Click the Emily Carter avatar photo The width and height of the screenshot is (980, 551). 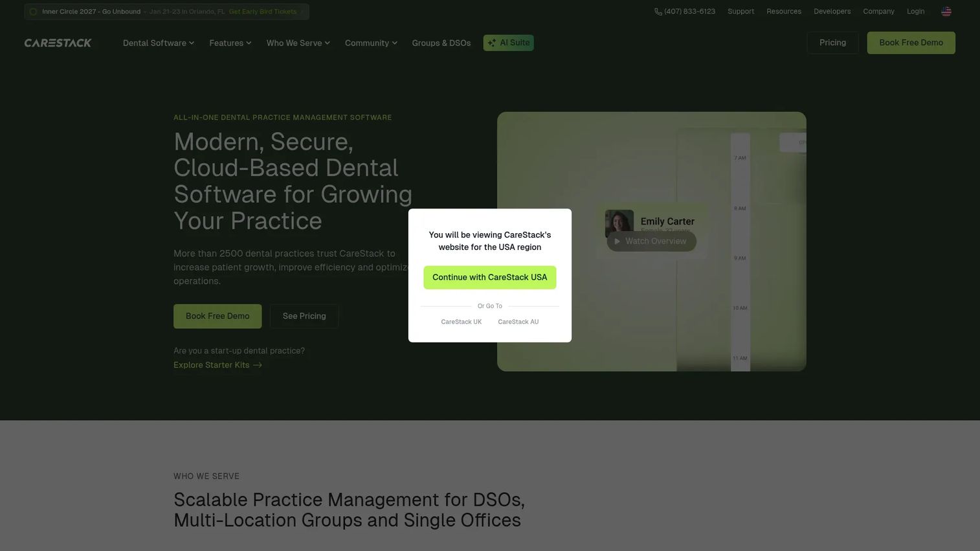point(619,223)
